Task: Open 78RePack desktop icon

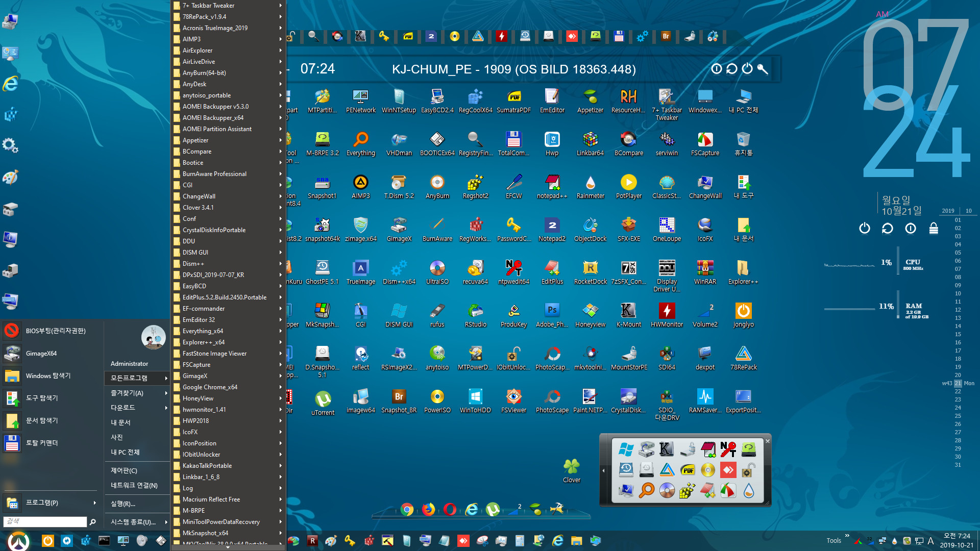Action: (x=743, y=358)
